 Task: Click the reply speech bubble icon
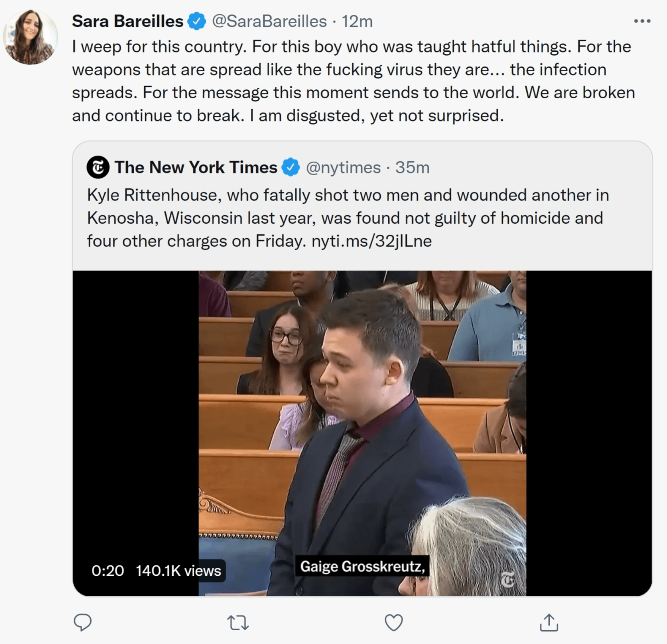(83, 622)
